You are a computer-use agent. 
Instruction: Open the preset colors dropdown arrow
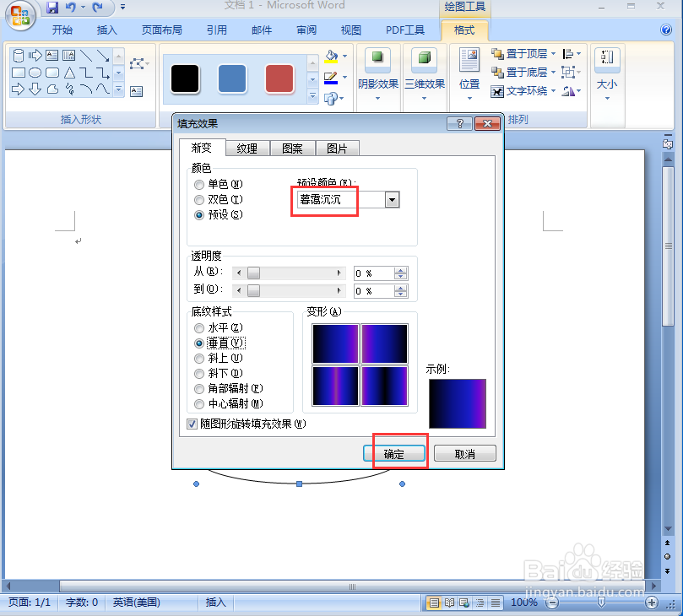click(392, 200)
